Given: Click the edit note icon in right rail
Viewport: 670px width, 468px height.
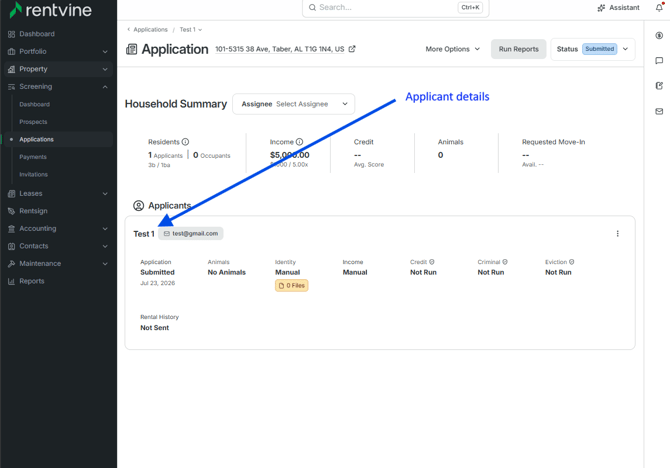Looking at the screenshot, I should [659, 86].
